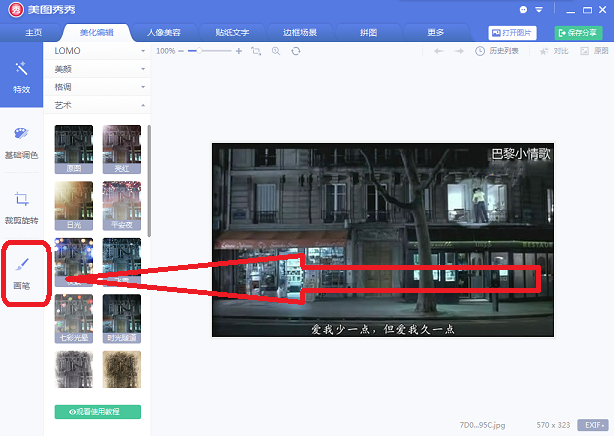This screenshot has width=614, height=436.
Task: Switch to the 主页 tab
Action: click(x=33, y=33)
